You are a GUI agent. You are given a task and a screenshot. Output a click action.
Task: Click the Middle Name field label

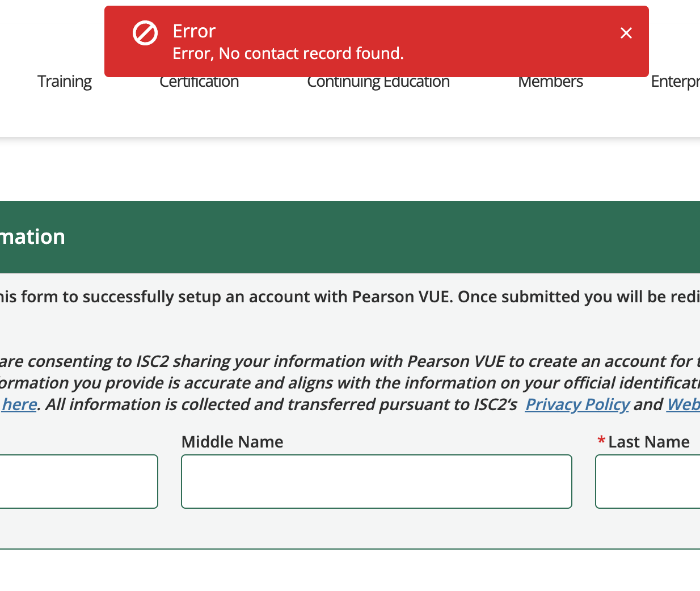232,441
